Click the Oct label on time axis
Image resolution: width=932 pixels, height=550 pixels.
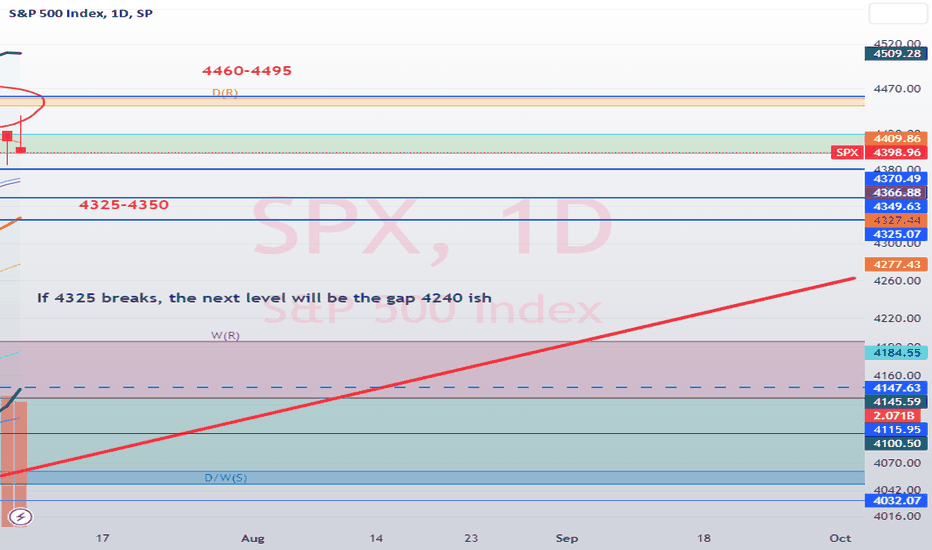840,538
